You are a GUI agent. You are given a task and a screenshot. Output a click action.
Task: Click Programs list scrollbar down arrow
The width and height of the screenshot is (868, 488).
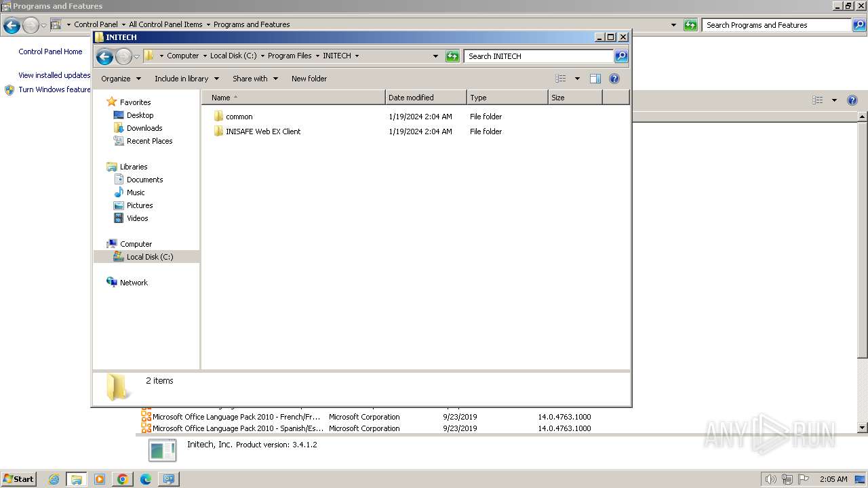[863, 428]
